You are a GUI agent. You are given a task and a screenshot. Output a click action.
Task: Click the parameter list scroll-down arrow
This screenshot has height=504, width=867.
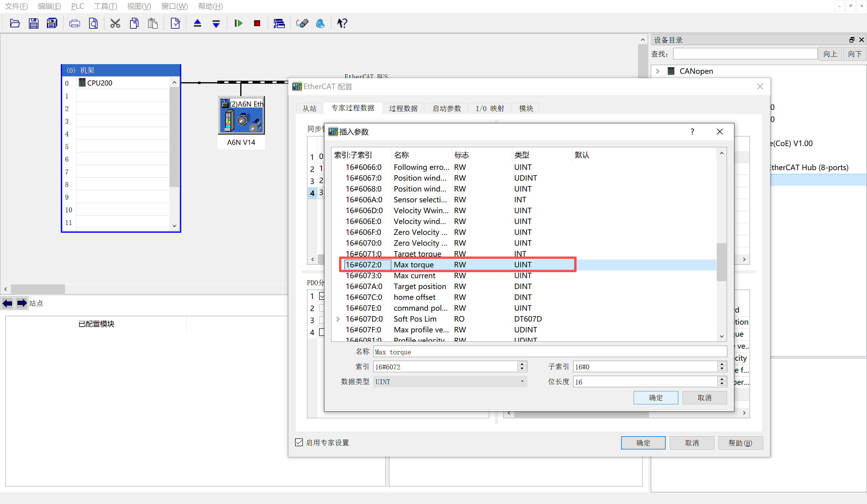pyautogui.click(x=722, y=337)
